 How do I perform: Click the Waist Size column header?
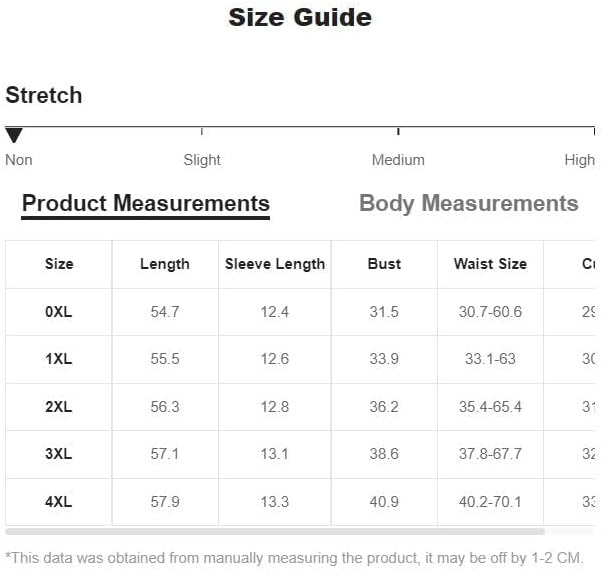490,264
